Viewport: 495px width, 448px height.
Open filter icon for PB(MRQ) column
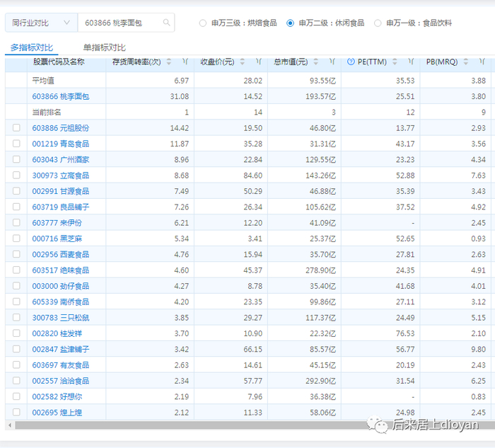click(x=482, y=62)
